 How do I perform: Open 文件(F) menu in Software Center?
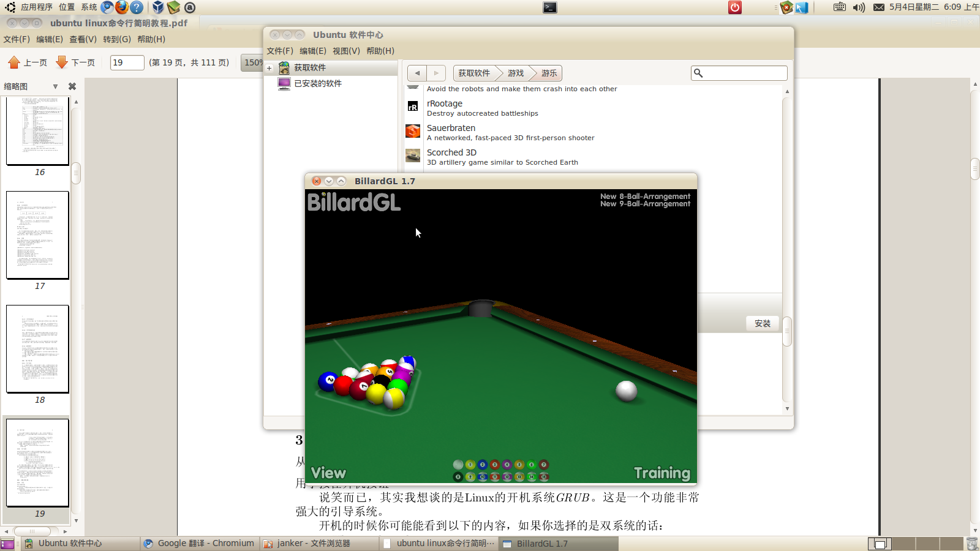280,51
